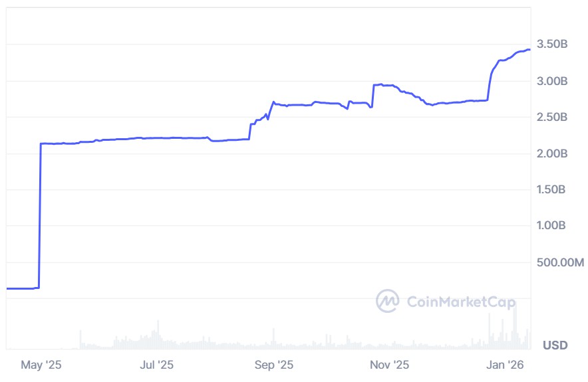
Task: Click the USD currency label
Action: [x=555, y=345]
